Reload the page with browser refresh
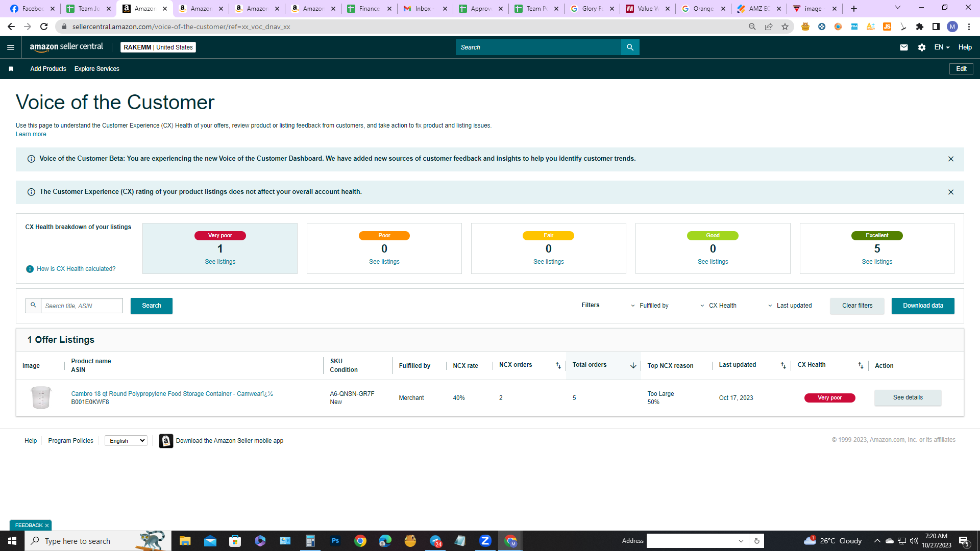This screenshot has height=551, width=980. tap(44, 27)
